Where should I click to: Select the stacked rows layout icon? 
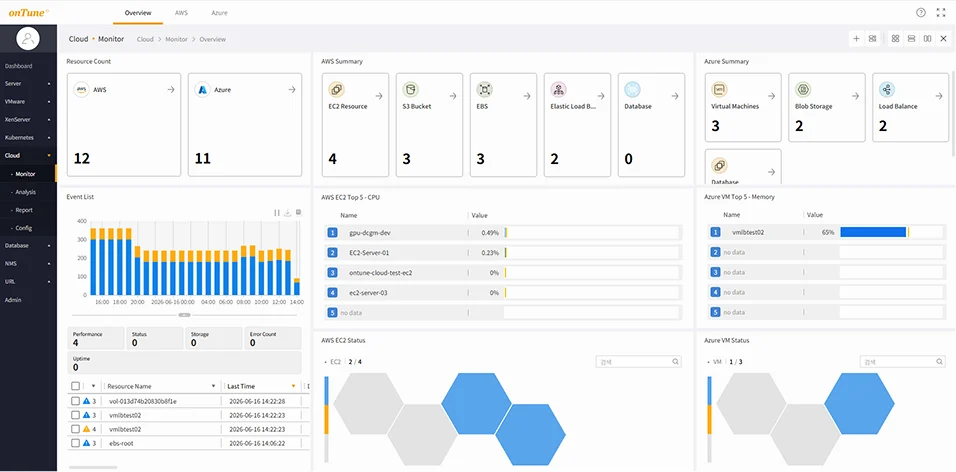point(911,38)
